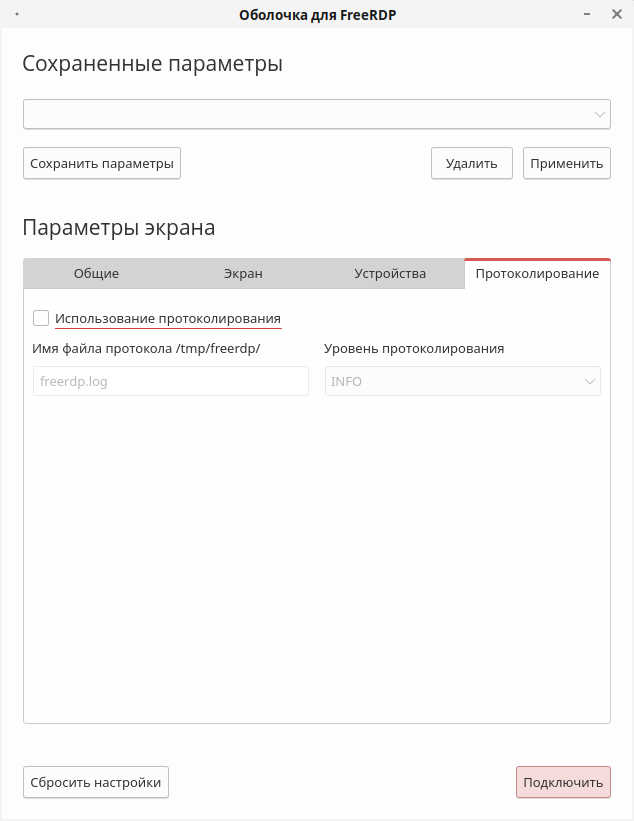Click the Сохранить параметры button
Viewport: 634px width, 821px height.
102,163
